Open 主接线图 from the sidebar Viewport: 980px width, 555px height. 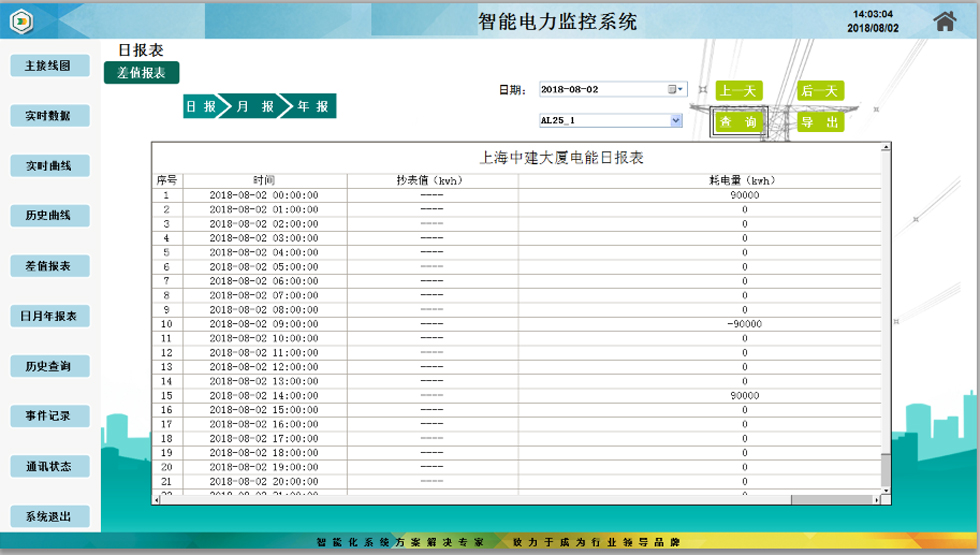point(49,66)
